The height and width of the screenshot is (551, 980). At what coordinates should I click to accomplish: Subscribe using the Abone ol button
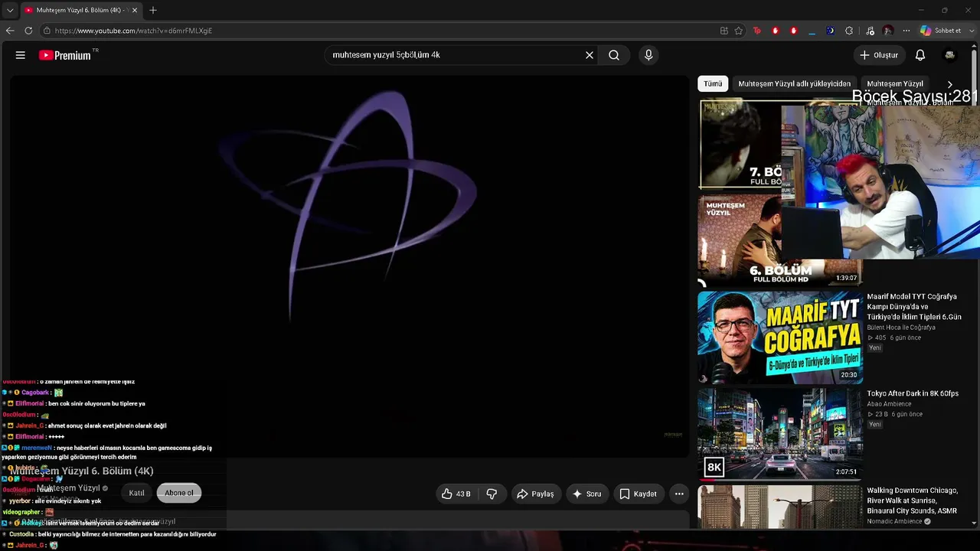(x=179, y=493)
